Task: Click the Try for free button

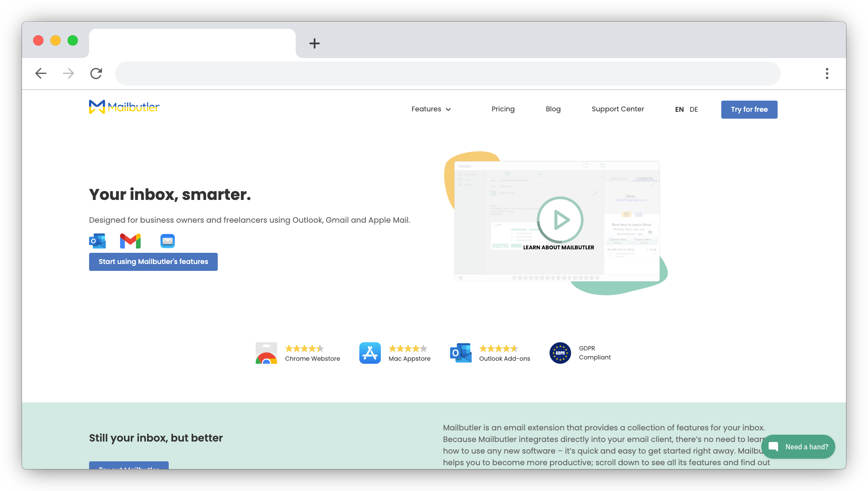Action: (x=749, y=110)
